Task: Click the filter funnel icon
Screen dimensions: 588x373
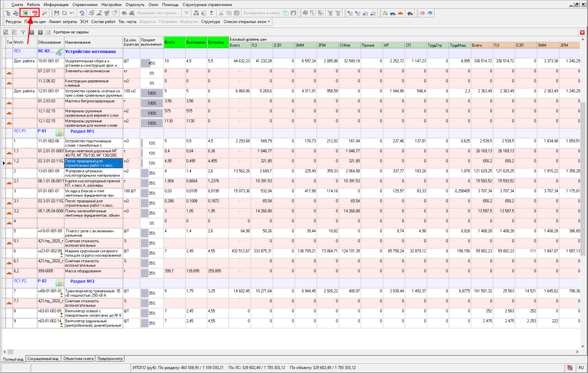Action: click(23, 32)
